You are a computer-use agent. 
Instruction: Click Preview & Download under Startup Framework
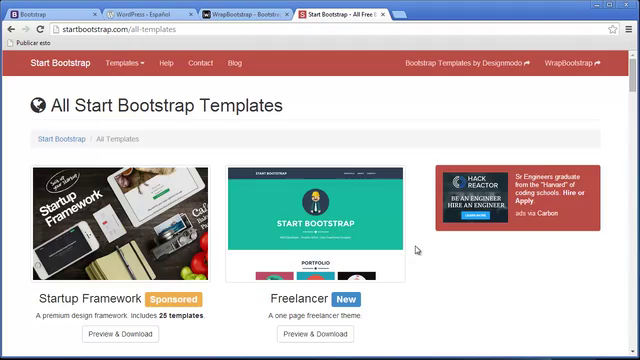pos(120,334)
